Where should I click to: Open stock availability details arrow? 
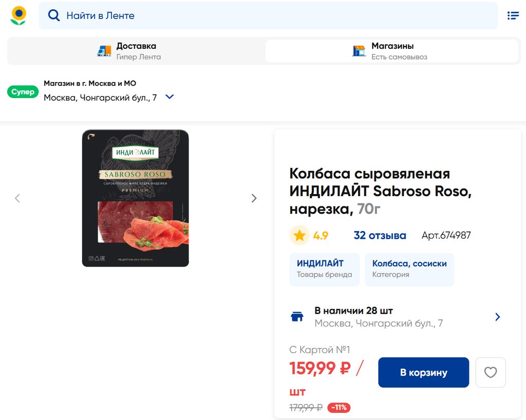[x=497, y=317]
